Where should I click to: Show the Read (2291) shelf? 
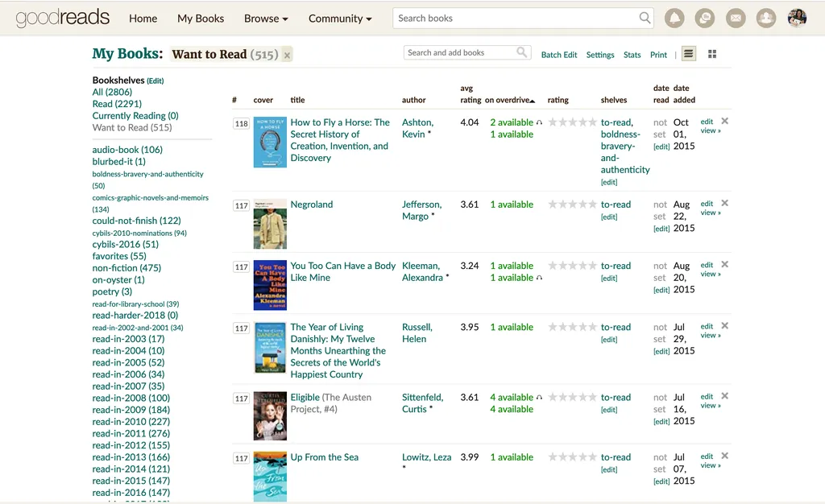(x=117, y=104)
